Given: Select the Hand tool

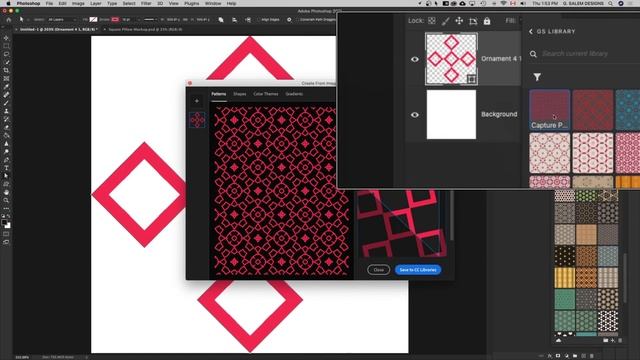Looking at the screenshot, I should click(x=6, y=192).
